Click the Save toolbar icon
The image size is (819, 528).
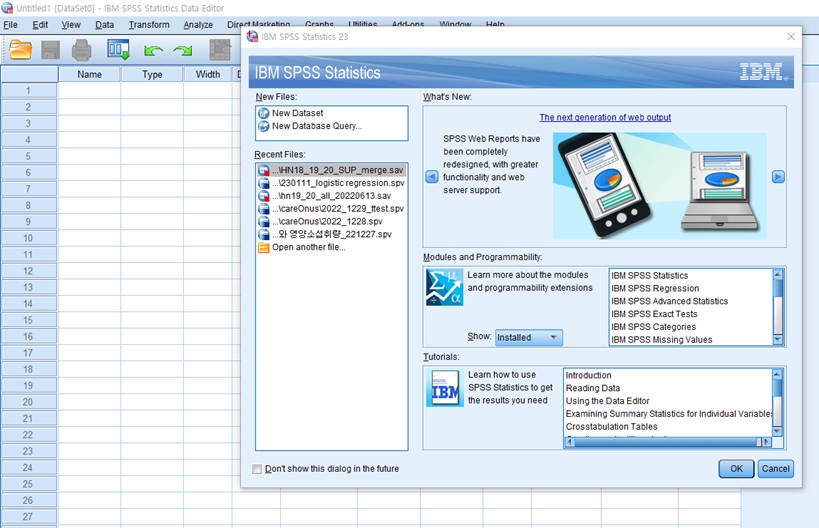pos(51,50)
